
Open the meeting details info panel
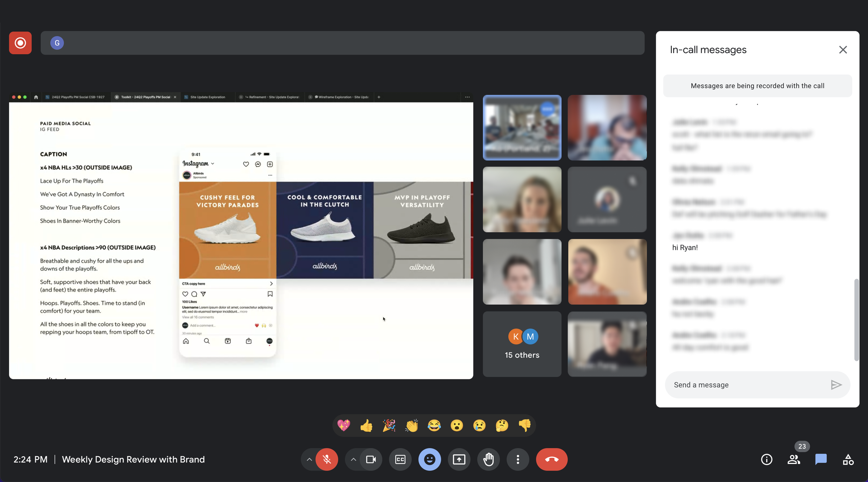tap(767, 459)
